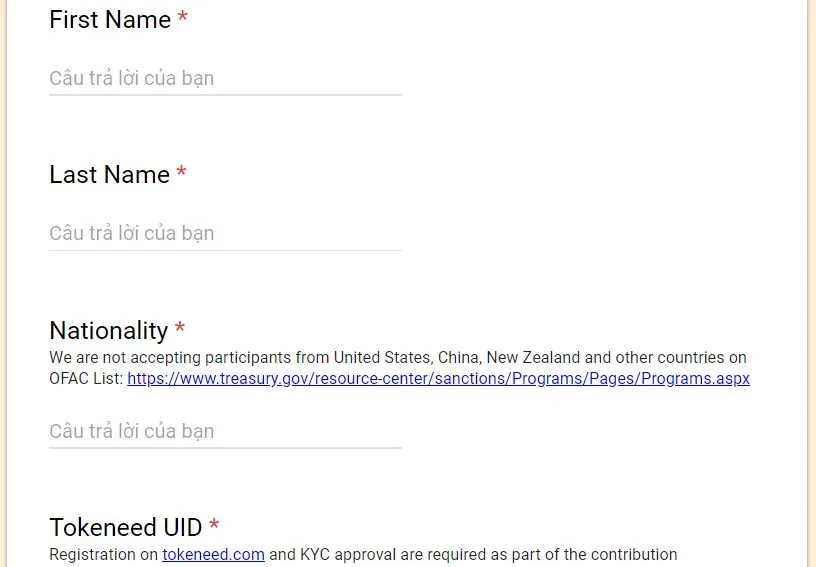Click the 'OFAC List:' text

tap(86, 378)
